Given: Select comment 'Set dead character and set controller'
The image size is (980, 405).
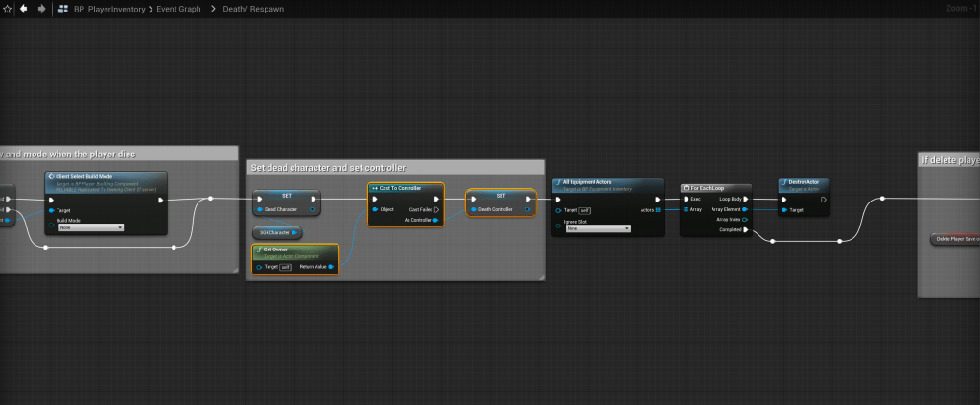Looking at the screenshot, I should (396, 168).
